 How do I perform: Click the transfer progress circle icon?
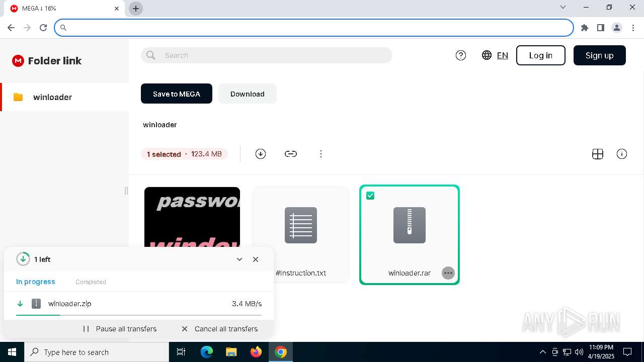tap(23, 259)
